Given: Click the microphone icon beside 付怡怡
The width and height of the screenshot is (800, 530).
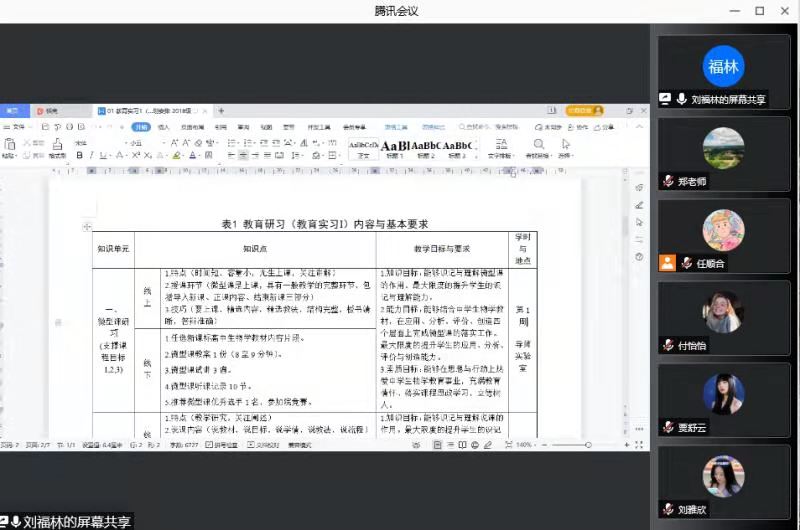Looking at the screenshot, I should pos(668,345).
